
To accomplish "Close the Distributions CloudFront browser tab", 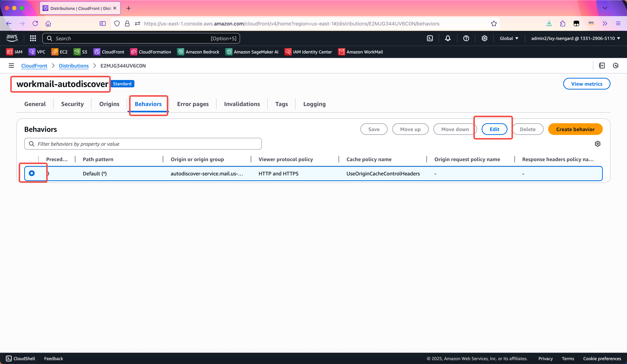I will tap(115, 8).
